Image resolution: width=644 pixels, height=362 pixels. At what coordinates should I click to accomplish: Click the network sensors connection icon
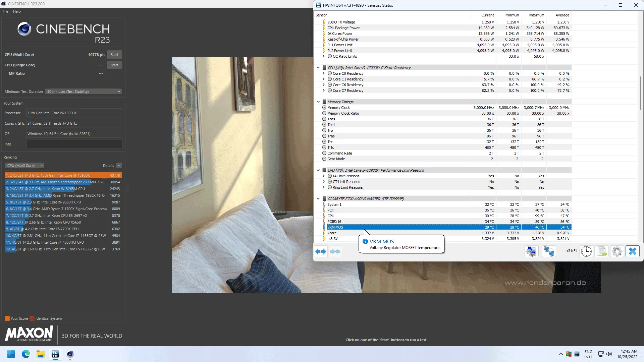tap(549, 251)
